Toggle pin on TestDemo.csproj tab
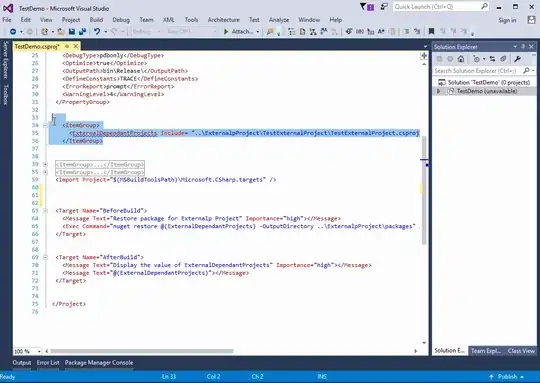Viewport: 540px width, 383px height. pos(67,46)
